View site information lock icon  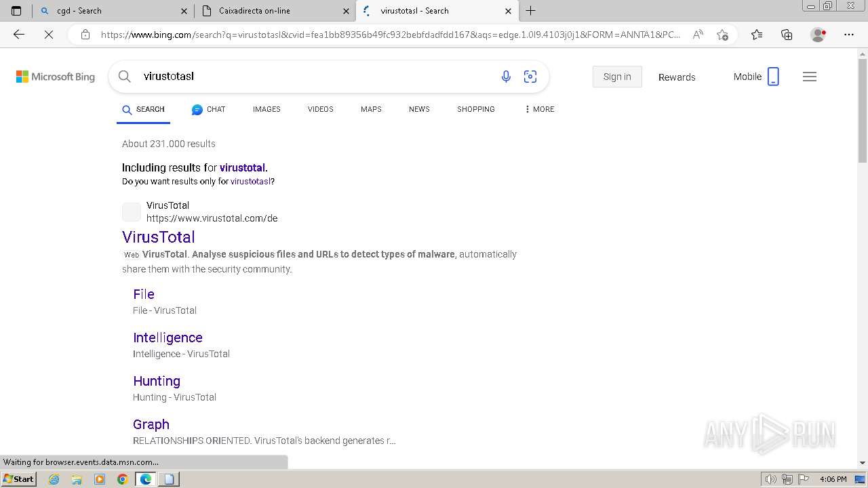pos(85,35)
